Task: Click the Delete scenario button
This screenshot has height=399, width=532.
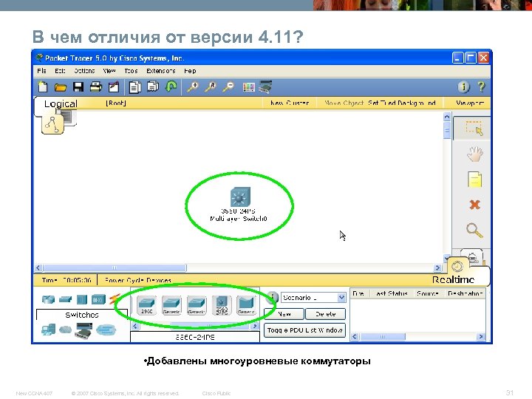Action: (325, 314)
